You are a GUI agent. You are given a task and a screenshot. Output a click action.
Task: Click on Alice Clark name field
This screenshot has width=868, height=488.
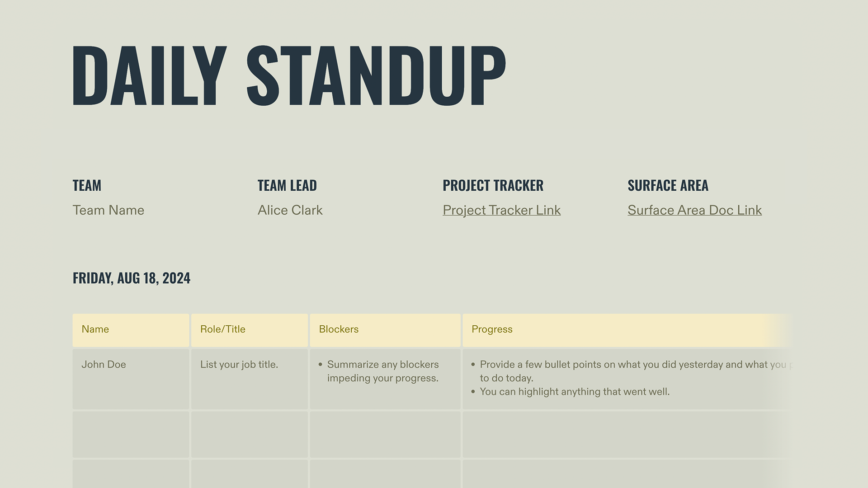coord(289,209)
